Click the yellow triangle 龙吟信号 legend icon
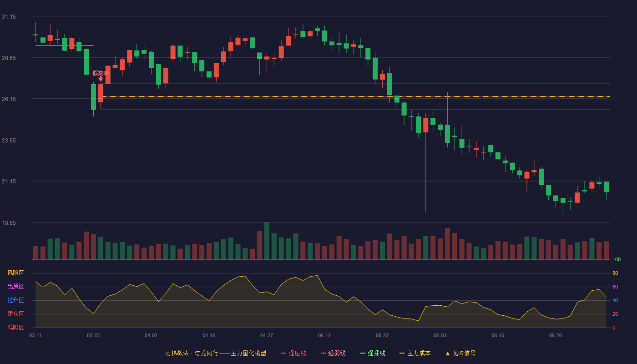This screenshot has width=637, height=364. (x=447, y=353)
